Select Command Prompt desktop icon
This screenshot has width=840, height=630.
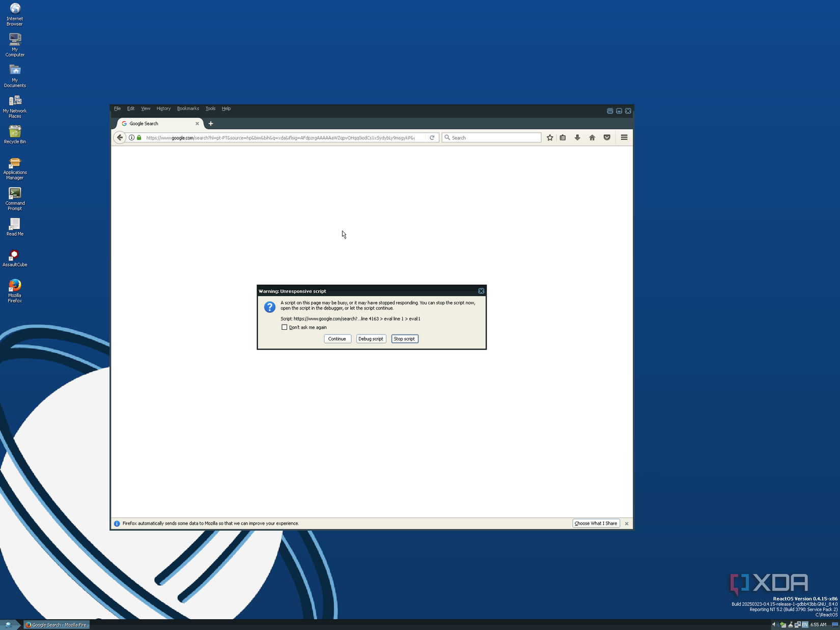(15, 198)
